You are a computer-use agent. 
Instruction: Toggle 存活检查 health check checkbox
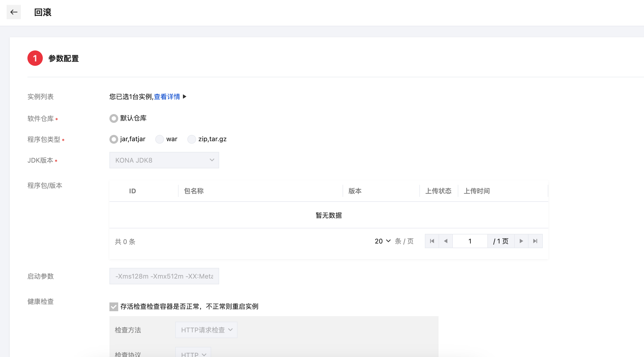point(114,307)
